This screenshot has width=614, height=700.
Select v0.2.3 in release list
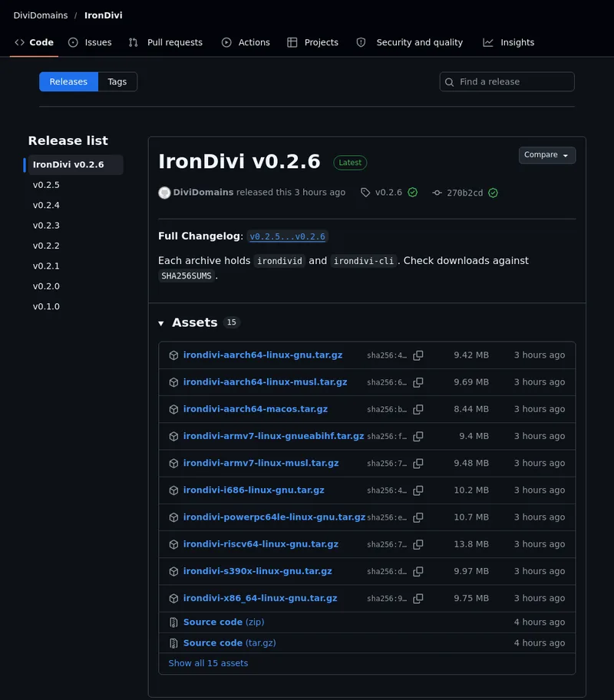tap(46, 226)
